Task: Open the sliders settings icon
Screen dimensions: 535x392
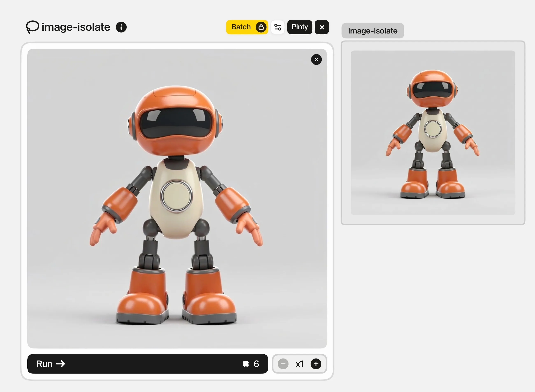Action: (x=278, y=27)
